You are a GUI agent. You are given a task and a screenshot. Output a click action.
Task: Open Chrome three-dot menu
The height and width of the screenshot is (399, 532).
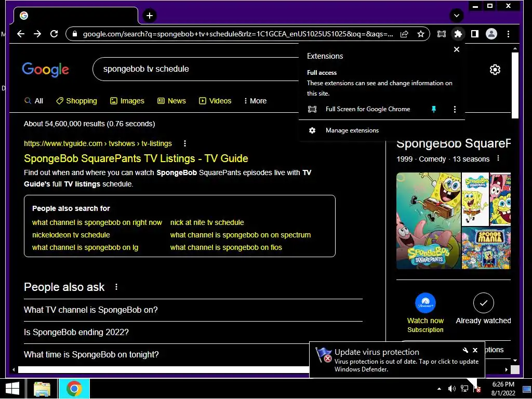[x=508, y=34]
